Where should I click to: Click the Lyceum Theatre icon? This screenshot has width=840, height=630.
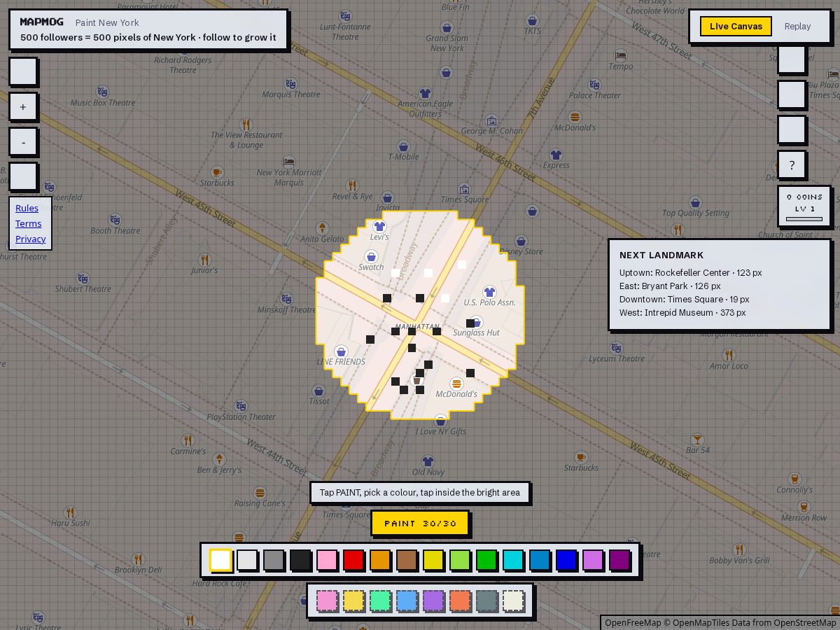click(616, 348)
